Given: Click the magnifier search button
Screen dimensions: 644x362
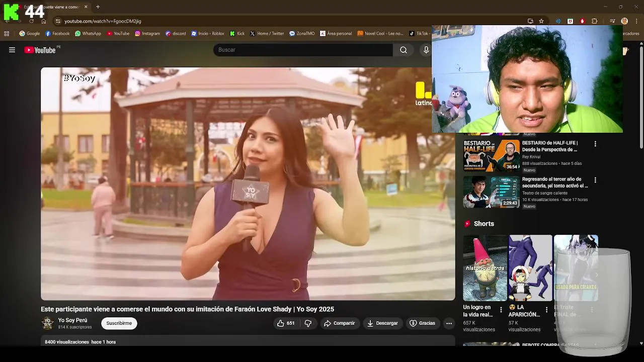Looking at the screenshot, I should 404,50.
